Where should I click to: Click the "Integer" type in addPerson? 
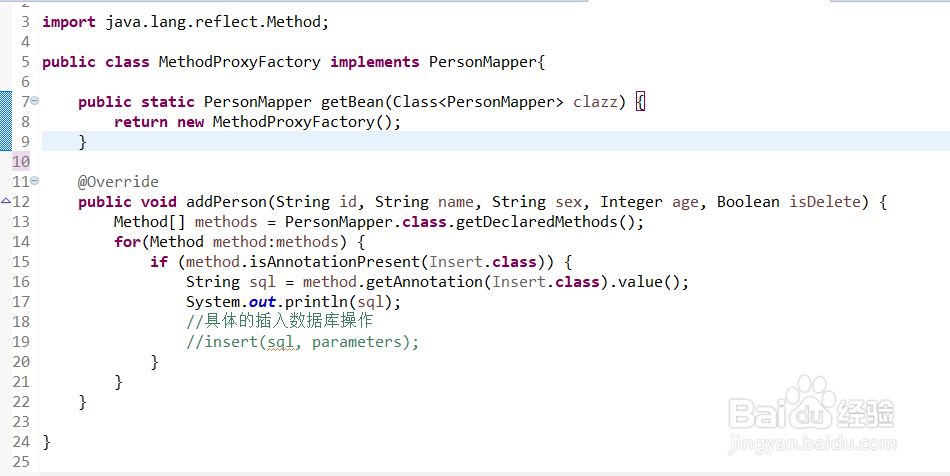631,202
